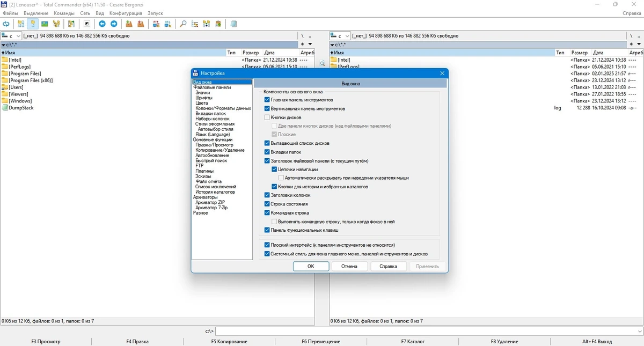Click the small magnifier icon between file panels

(x=323, y=63)
